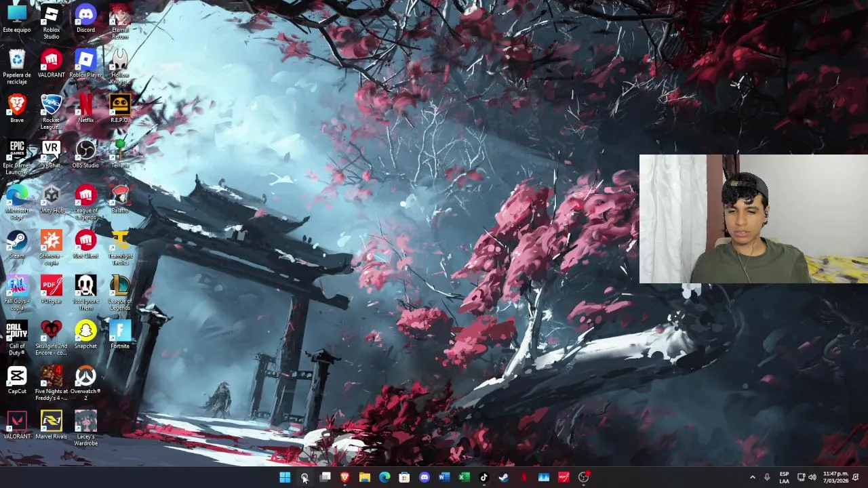Select the Teamfight Tactics desktop shortcut
Image resolution: width=868 pixels, height=488 pixels.
(x=120, y=247)
